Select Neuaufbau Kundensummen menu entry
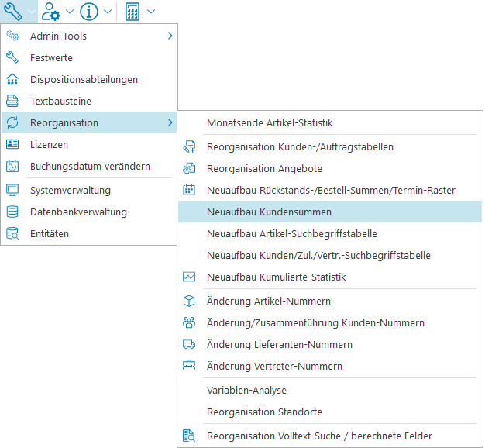485x448 pixels. point(269,212)
